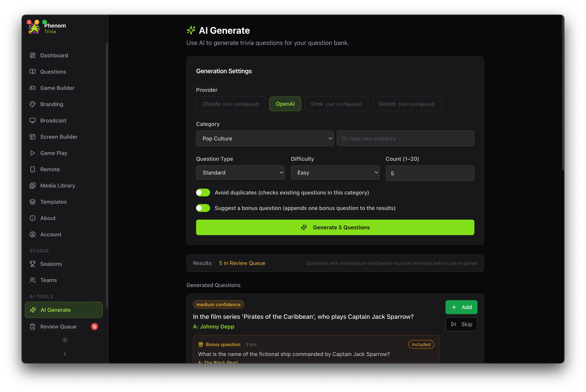
Task: Select the Grok provider option
Action: [x=336, y=104]
